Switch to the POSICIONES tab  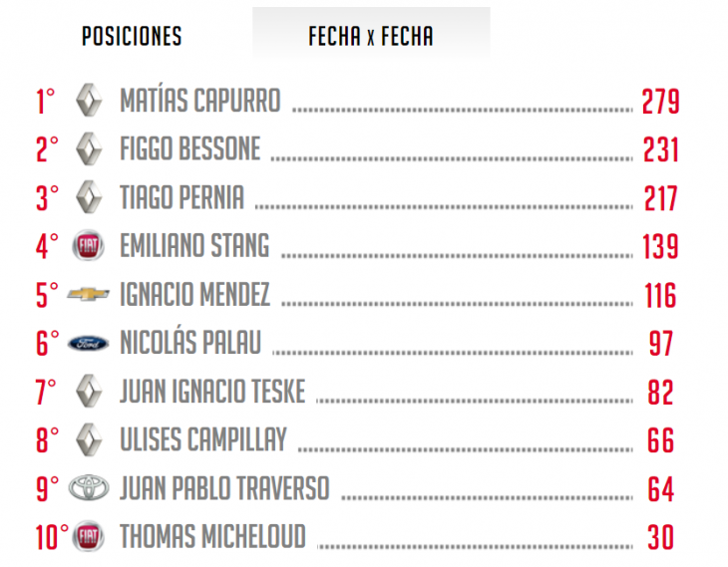(x=132, y=36)
